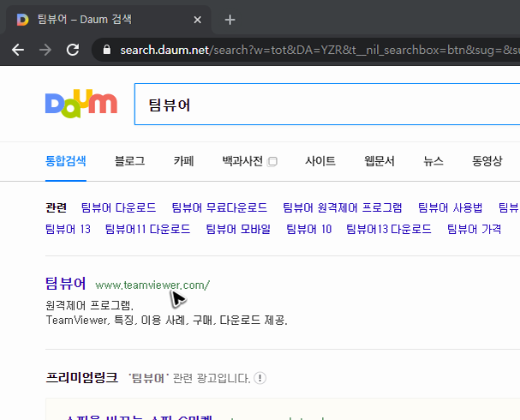The width and height of the screenshot is (520, 420).
Task: Click the 원격제어 프로그램. description text
Action: pos(90,305)
